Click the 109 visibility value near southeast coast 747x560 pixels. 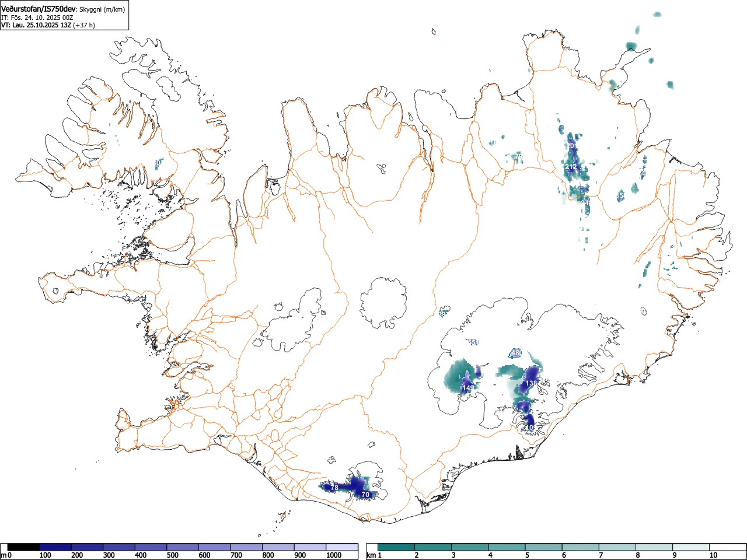531,428
